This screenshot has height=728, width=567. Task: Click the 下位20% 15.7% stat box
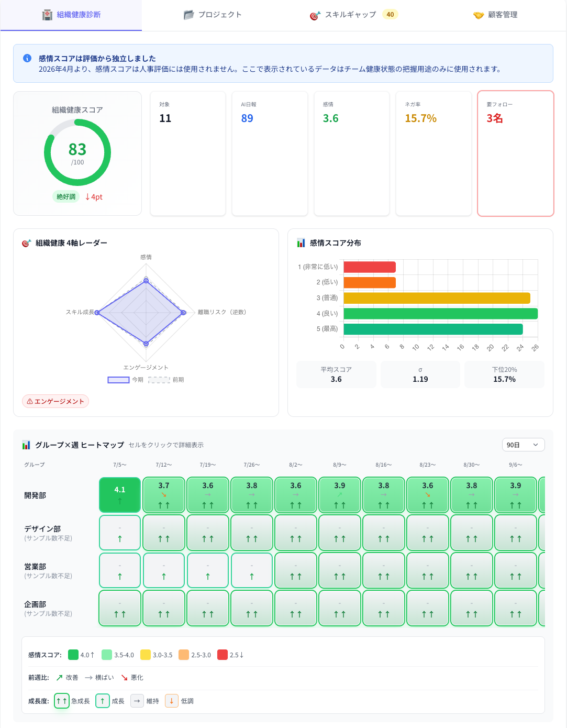click(x=504, y=374)
